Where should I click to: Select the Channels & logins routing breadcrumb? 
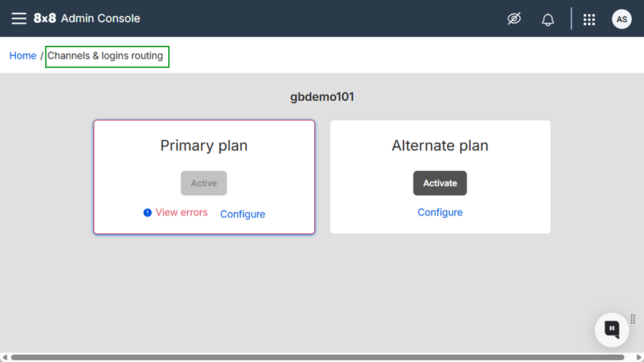[x=106, y=56]
